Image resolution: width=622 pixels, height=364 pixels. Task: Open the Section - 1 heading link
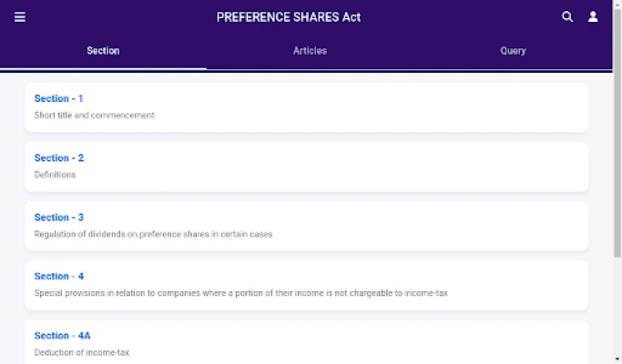(x=59, y=98)
